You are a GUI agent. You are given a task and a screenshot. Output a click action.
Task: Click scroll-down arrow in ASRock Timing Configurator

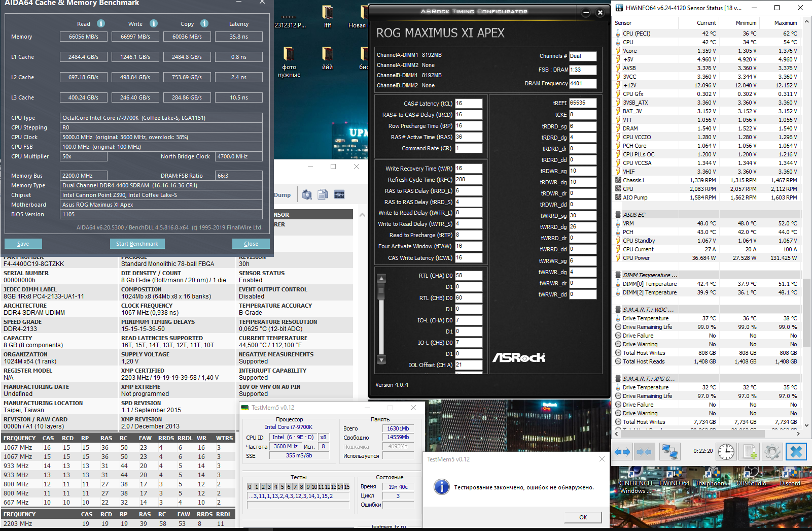click(x=381, y=360)
